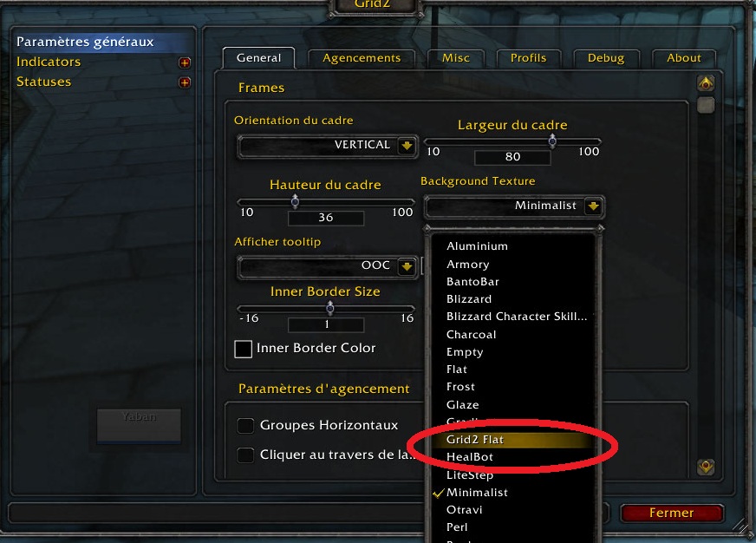The width and height of the screenshot is (756, 543).
Task: Open the Orientation du cadre dropdown arrow
Action: [407, 145]
